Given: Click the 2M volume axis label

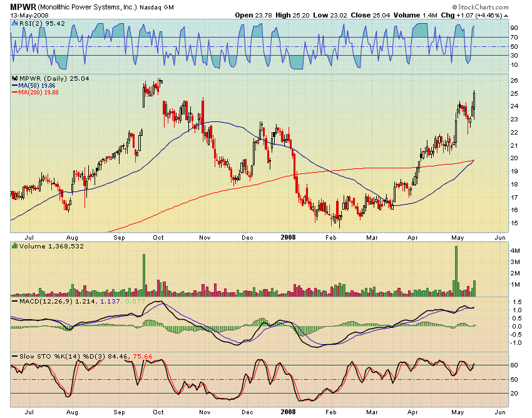Looking at the screenshot, I should 515,273.
